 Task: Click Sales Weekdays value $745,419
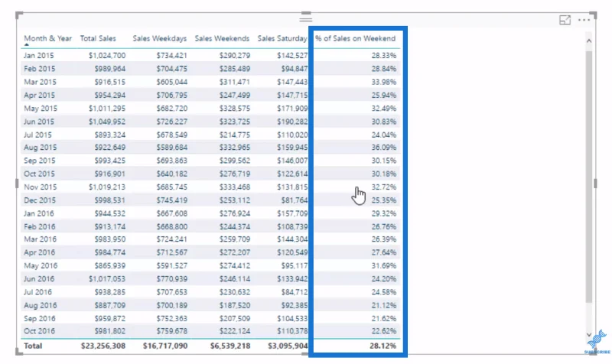pos(171,200)
